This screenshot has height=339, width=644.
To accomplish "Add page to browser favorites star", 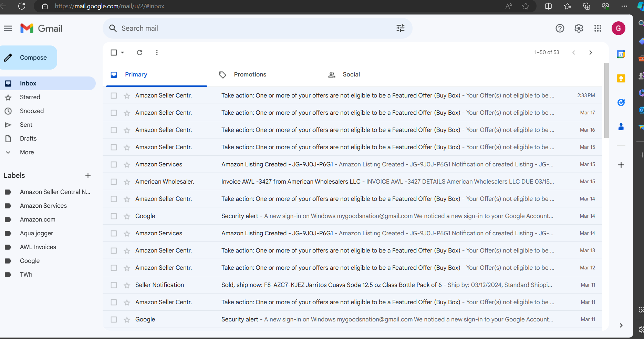I will [x=526, y=6].
